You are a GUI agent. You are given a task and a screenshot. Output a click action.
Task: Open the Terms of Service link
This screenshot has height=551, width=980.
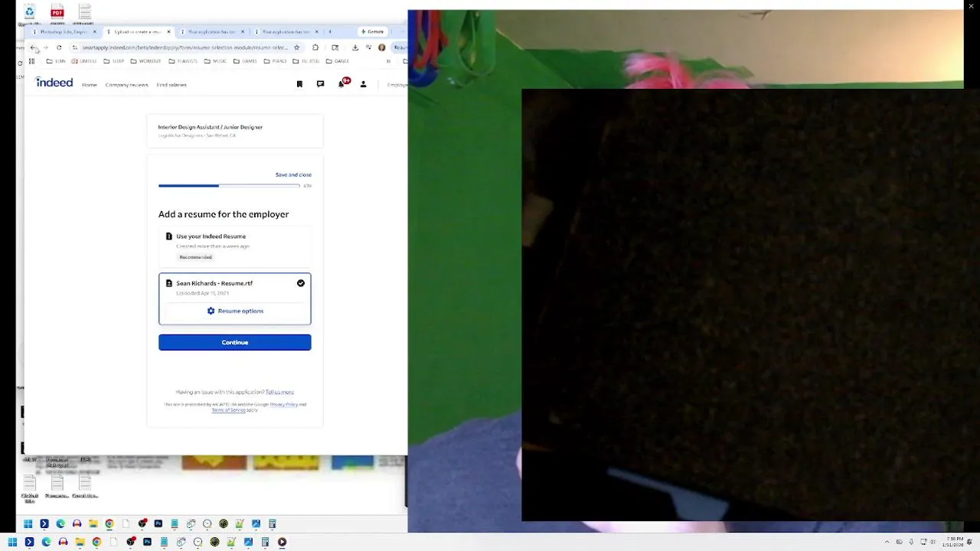(228, 410)
